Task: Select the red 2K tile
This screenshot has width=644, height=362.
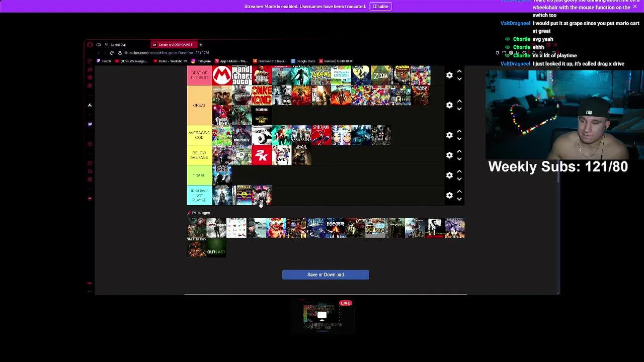Action: point(262,155)
